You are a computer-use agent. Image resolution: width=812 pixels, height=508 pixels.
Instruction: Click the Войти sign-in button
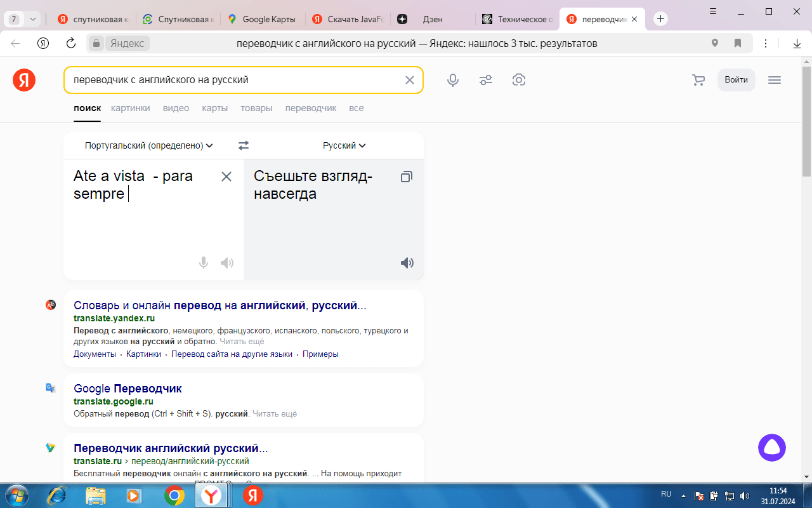pyautogui.click(x=737, y=80)
